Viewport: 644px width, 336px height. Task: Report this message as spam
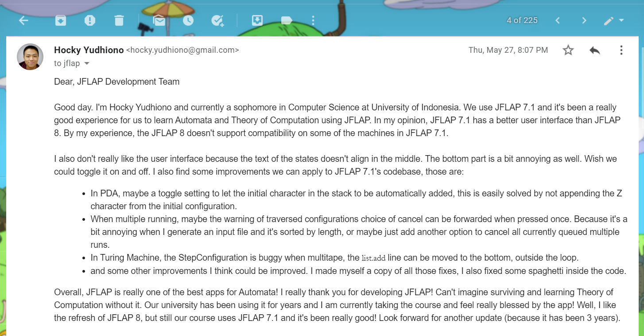coord(89,20)
